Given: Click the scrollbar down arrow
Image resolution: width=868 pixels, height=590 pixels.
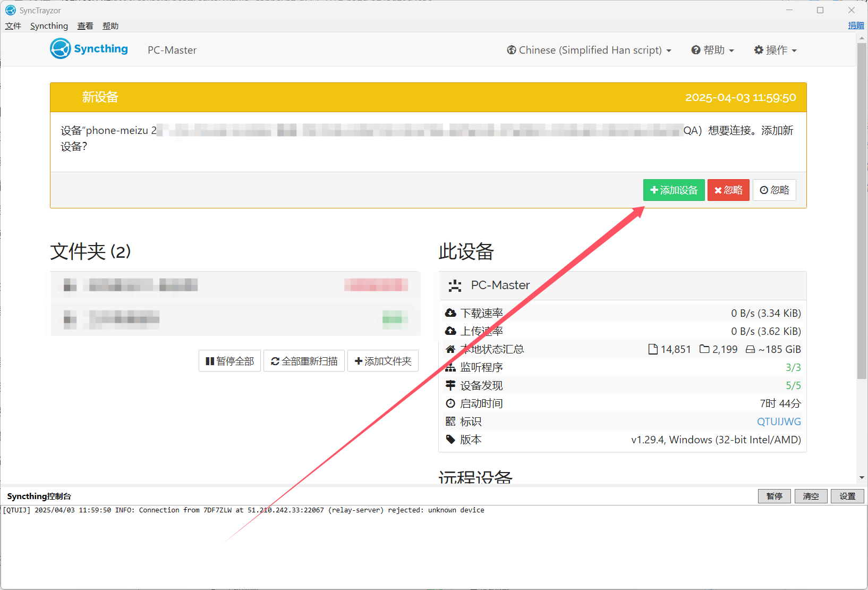Looking at the screenshot, I should click(862, 477).
